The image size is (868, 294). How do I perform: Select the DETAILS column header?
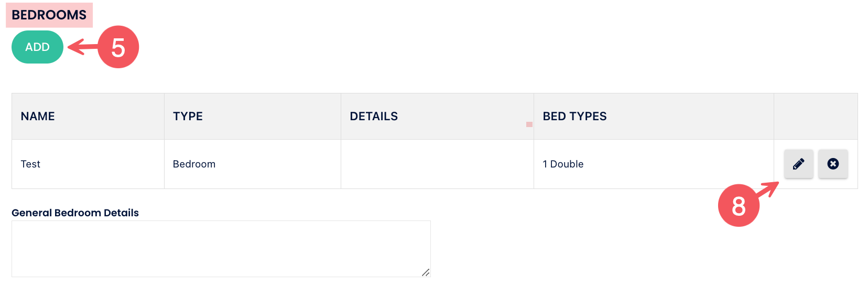pos(374,117)
